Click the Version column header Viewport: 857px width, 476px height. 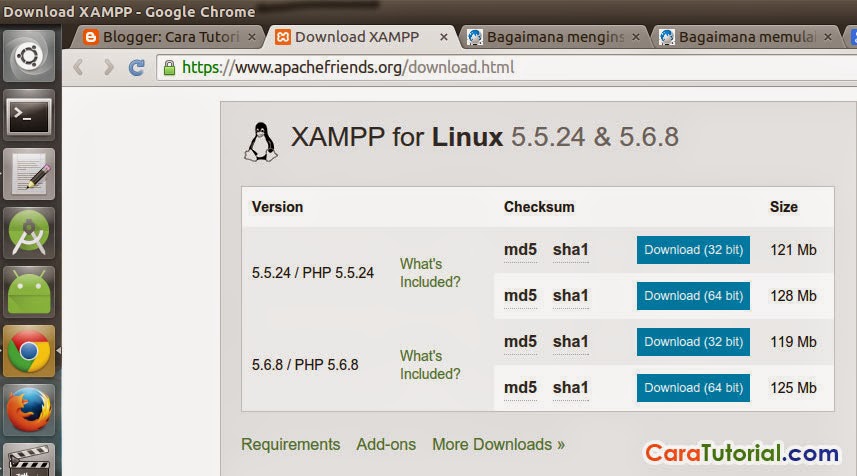[277, 207]
